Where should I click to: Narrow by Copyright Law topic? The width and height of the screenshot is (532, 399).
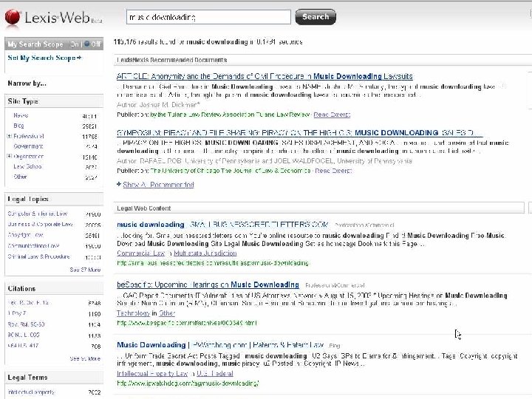(x=25, y=235)
